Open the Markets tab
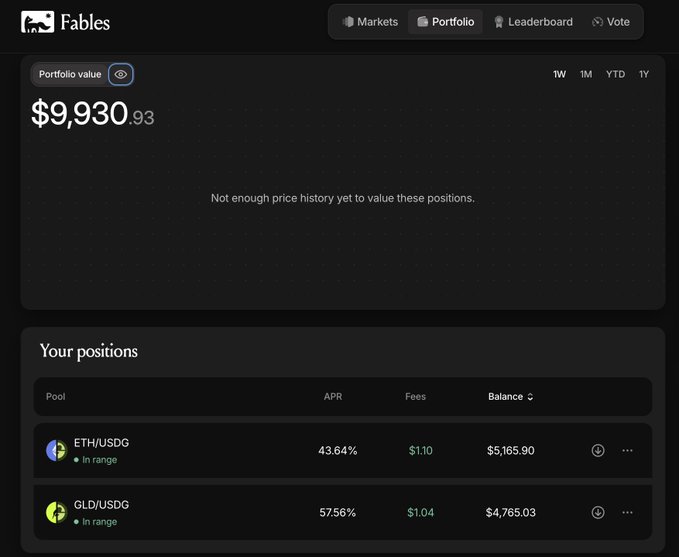This screenshot has height=557, width=679. click(370, 22)
